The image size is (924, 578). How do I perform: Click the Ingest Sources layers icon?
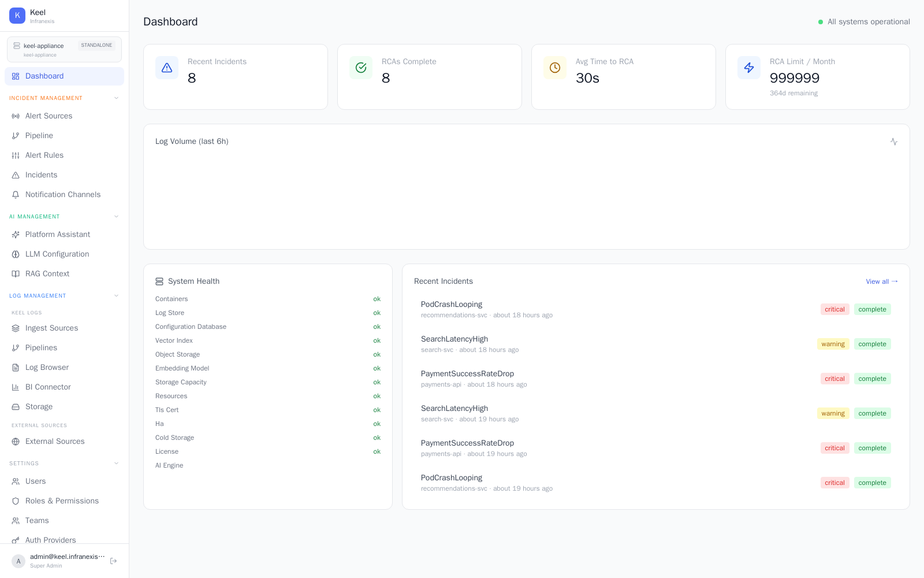pyautogui.click(x=16, y=328)
